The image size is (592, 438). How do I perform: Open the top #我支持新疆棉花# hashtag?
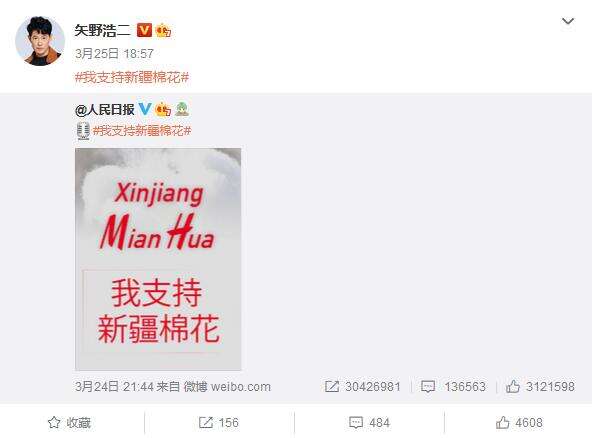tap(132, 78)
